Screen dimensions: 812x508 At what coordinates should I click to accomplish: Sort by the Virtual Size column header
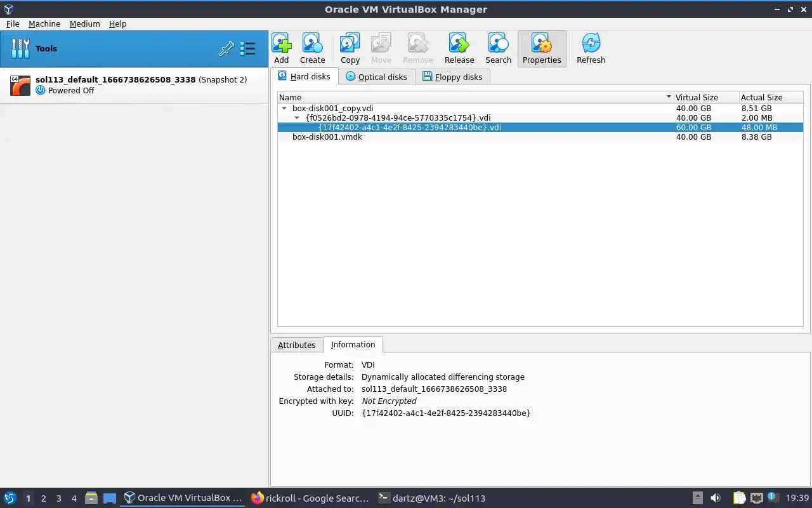pyautogui.click(x=706, y=97)
